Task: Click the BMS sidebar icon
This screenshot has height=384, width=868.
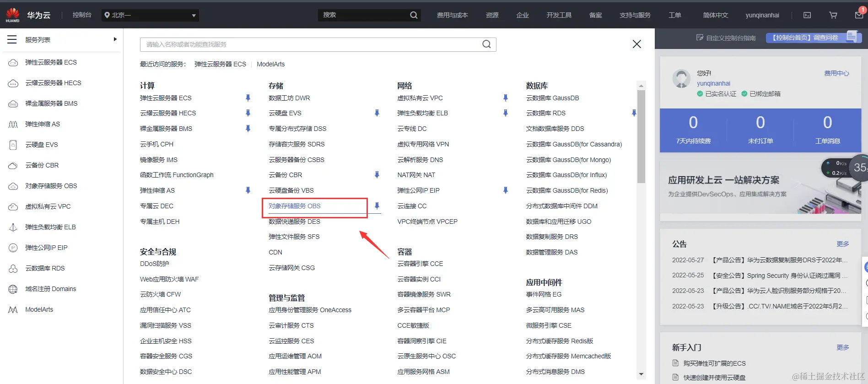Action: tap(13, 104)
